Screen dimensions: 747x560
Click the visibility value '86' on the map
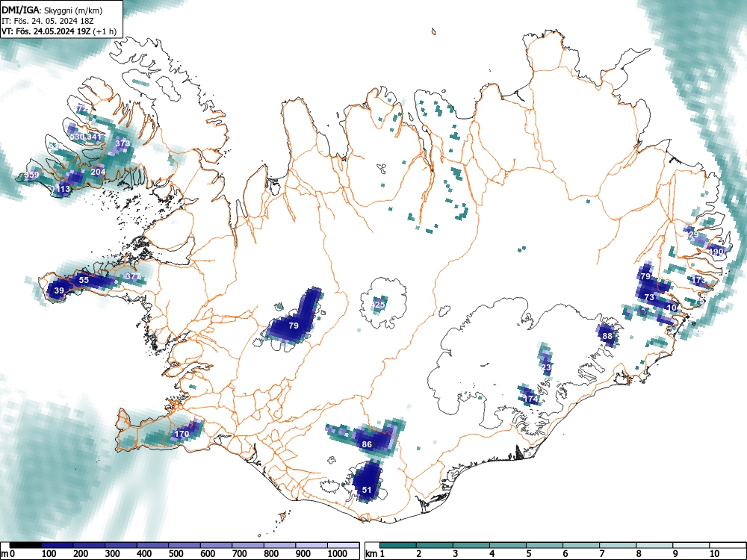pos(367,444)
